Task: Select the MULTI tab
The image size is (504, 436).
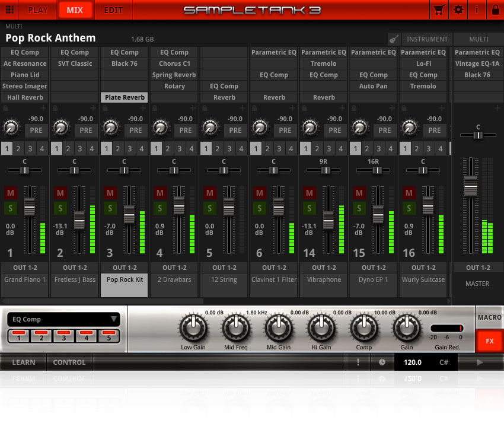Action: tap(479, 39)
